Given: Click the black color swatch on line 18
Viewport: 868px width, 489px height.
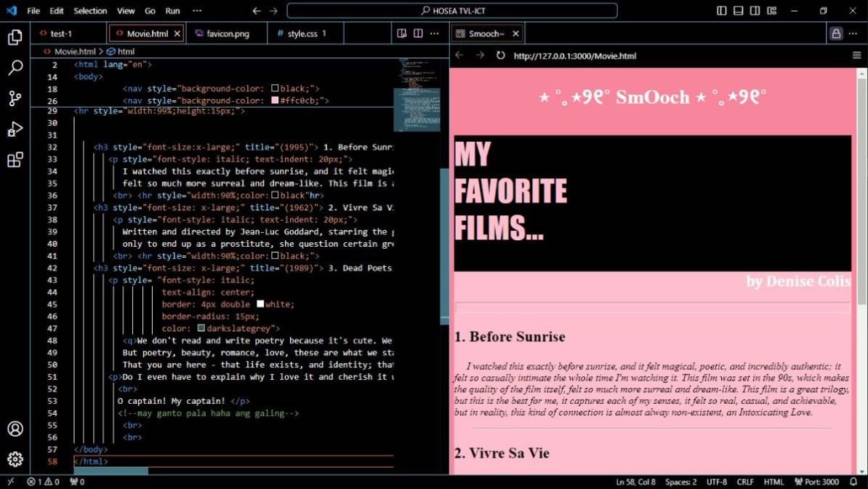Looking at the screenshot, I should (275, 88).
